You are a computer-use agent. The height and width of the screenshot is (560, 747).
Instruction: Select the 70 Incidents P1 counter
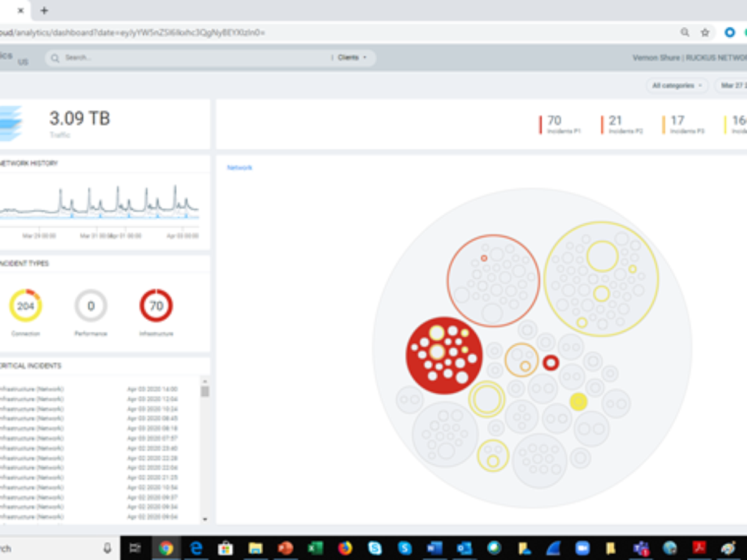click(x=560, y=124)
